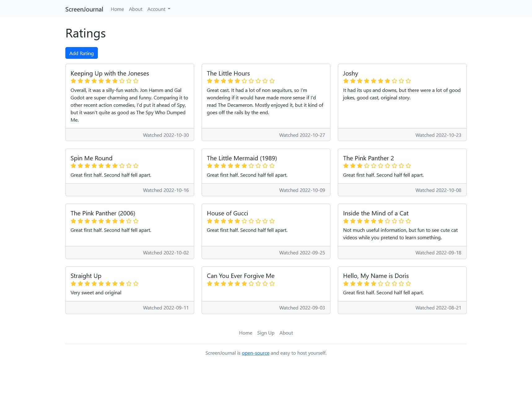Click the stars under The Pink Panther 2
Viewport: 532px width, 398px height.
click(377, 166)
